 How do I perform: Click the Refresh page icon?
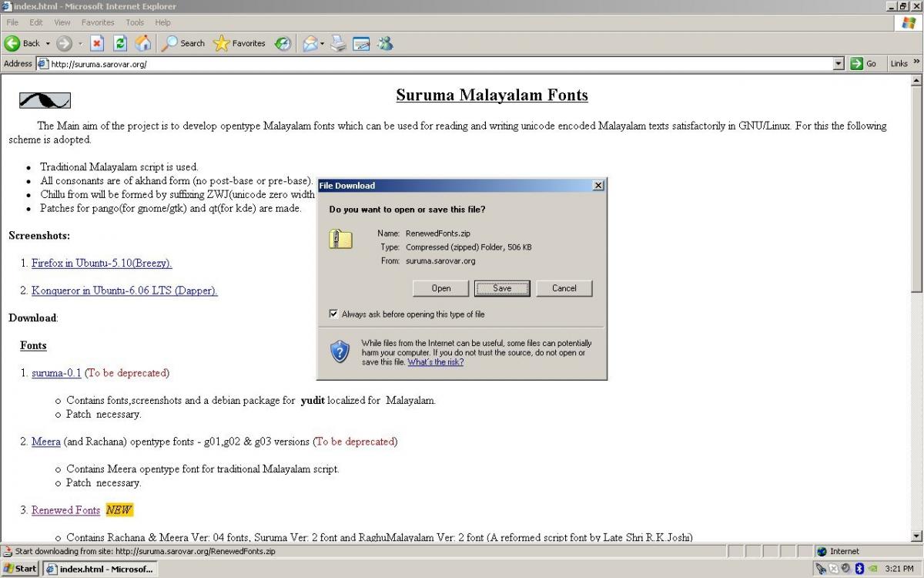point(120,43)
